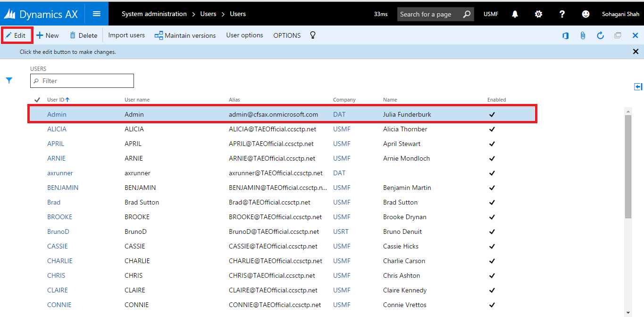Open the User name column header

pyautogui.click(x=137, y=100)
